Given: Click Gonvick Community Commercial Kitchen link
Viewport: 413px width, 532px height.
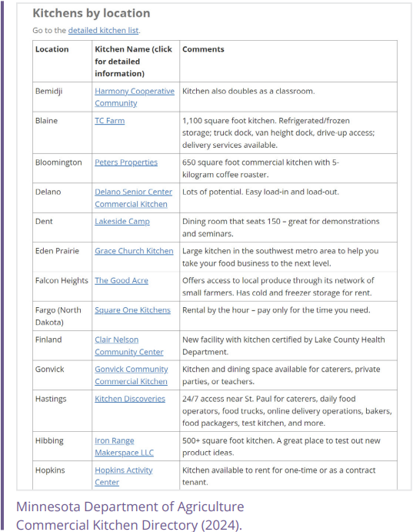Looking at the screenshot, I should pyautogui.click(x=131, y=375).
